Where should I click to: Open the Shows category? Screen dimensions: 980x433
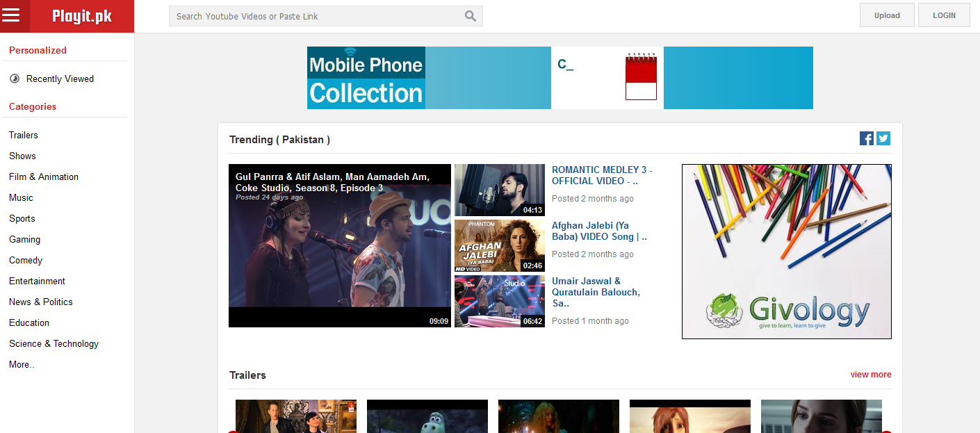point(22,156)
